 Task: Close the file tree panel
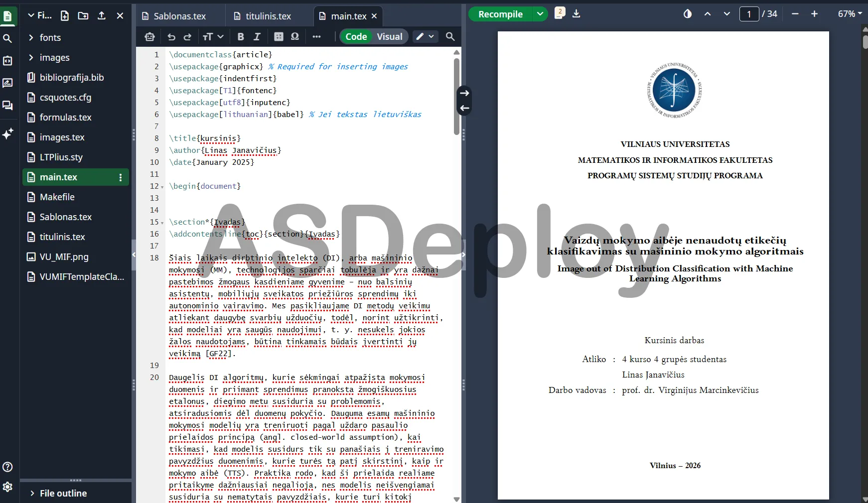tap(120, 15)
